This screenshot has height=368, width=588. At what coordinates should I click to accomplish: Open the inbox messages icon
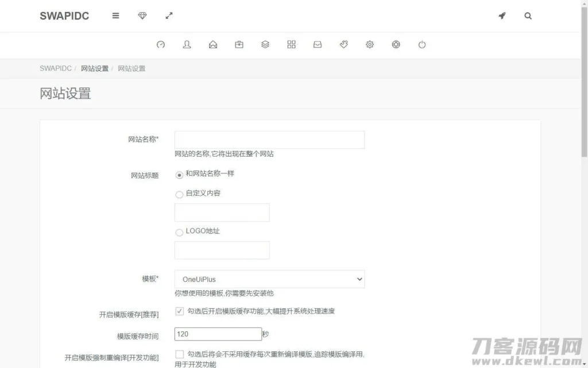[x=317, y=44]
